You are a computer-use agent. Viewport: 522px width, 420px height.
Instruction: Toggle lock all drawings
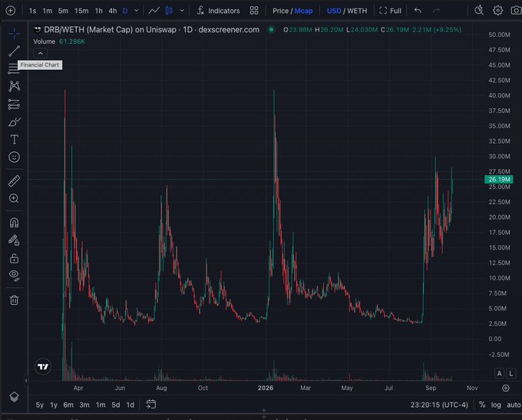[x=15, y=258]
